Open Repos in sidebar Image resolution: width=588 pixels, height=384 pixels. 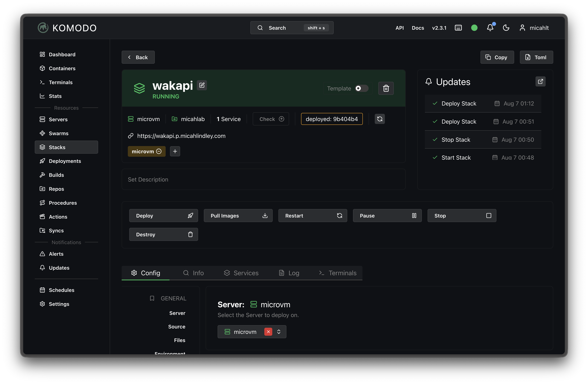point(66,189)
